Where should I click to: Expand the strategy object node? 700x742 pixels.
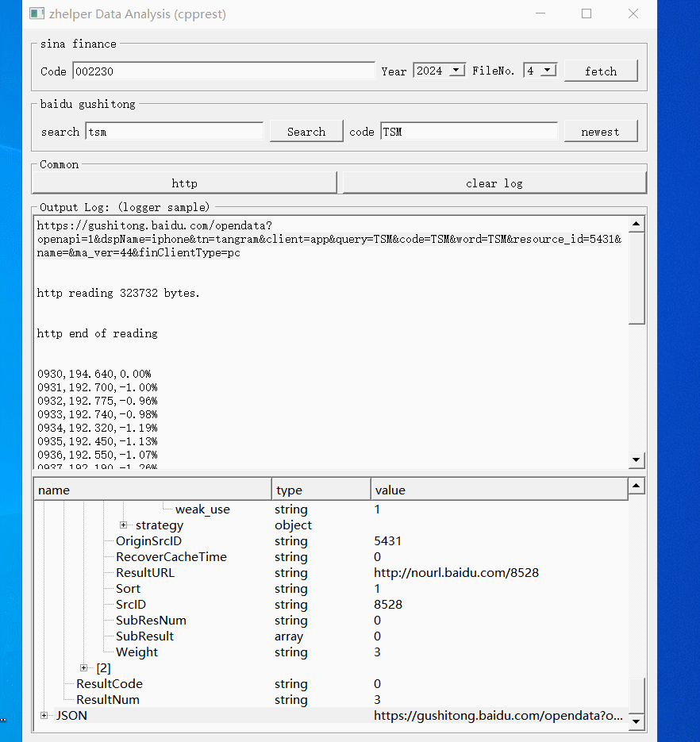(124, 525)
